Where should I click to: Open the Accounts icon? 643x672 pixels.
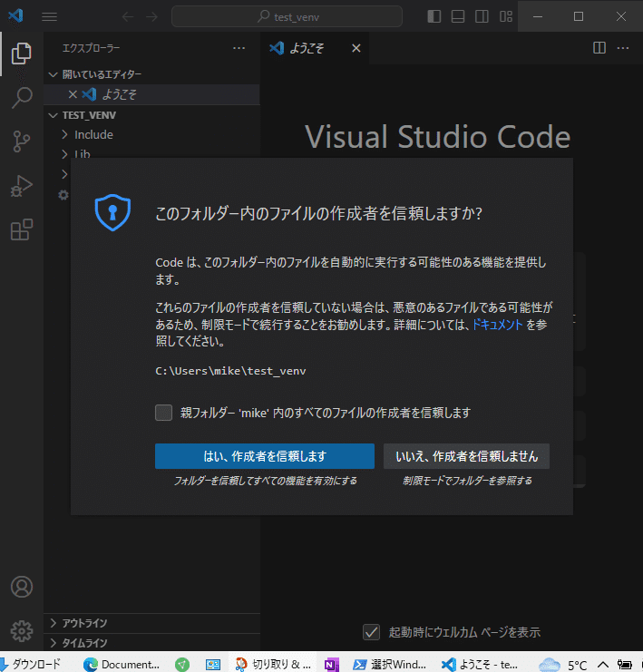22,587
